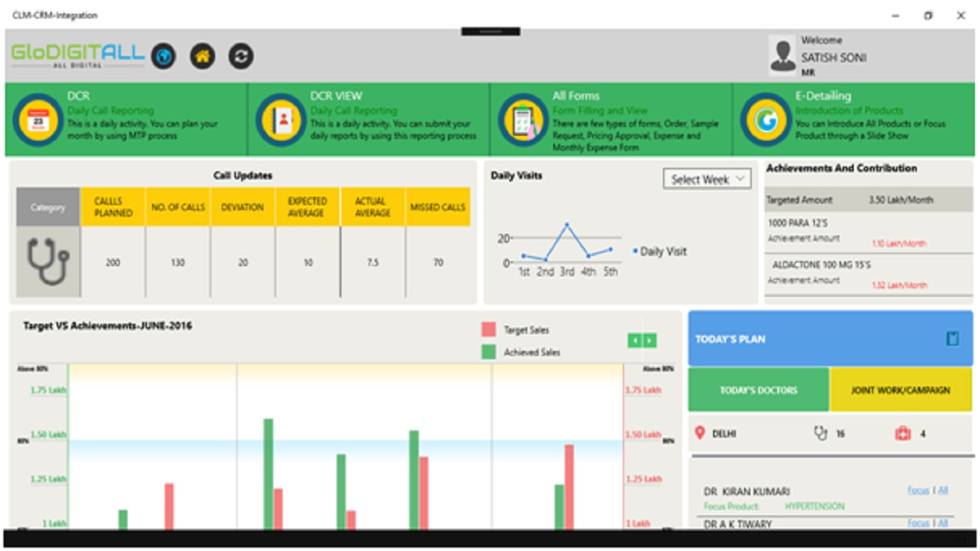
Task: Switch to the JOINT WORK/CAMPAIGN tab
Action: pyautogui.click(x=900, y=390)
